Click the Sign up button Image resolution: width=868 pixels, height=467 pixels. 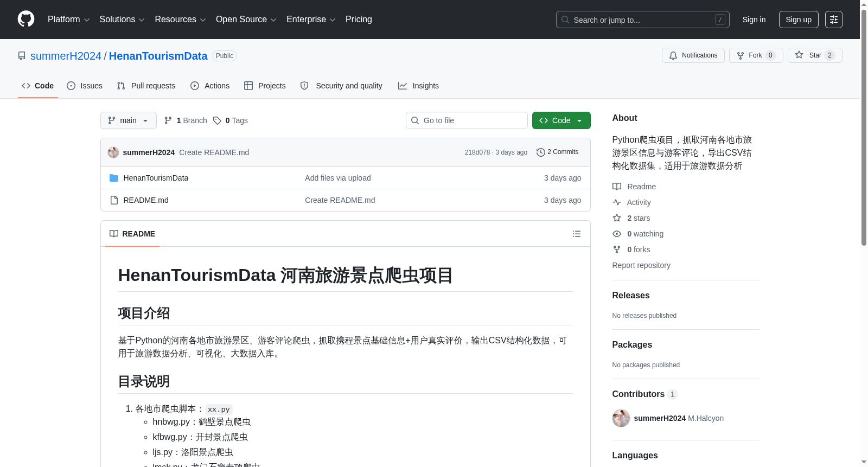(x=799, y=20)
